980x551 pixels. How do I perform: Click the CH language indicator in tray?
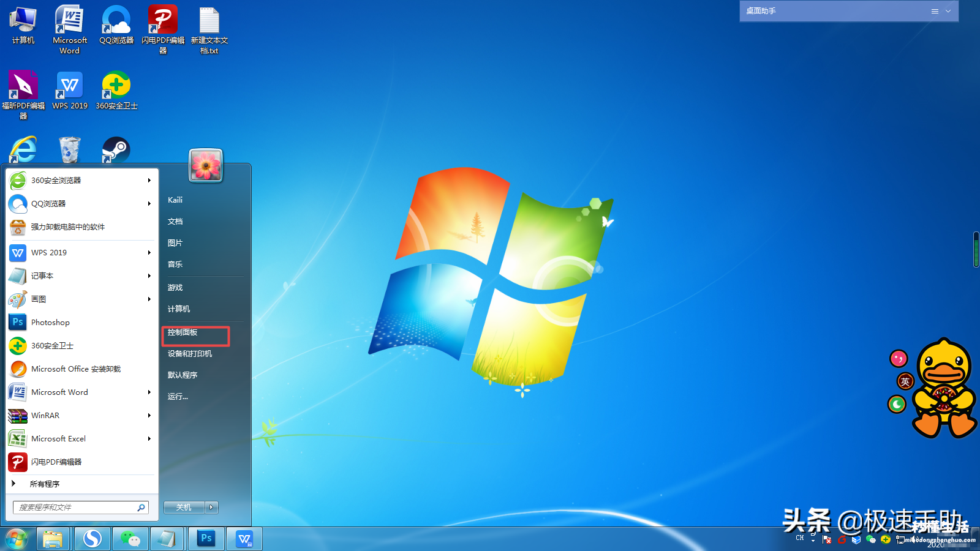[800, 538]
